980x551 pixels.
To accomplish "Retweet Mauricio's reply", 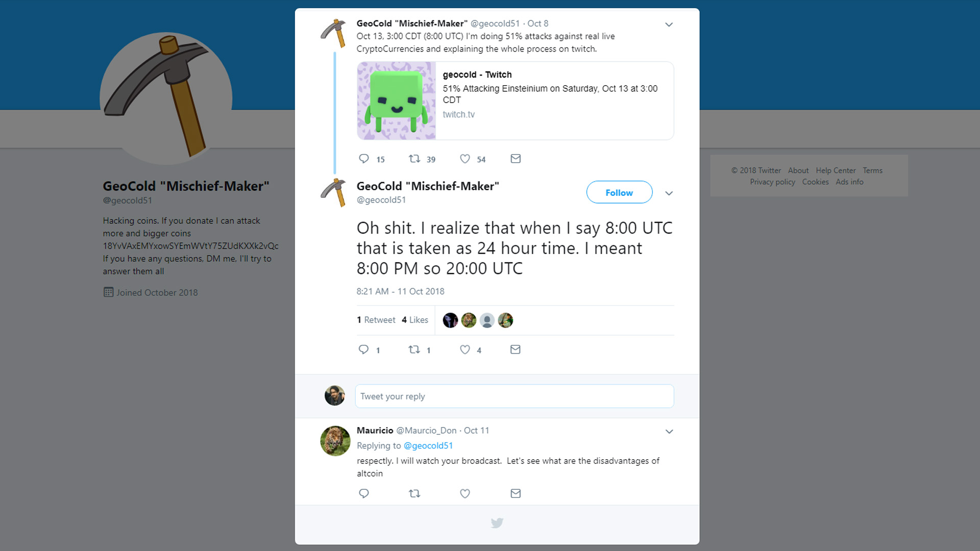I will click(414, 493).
